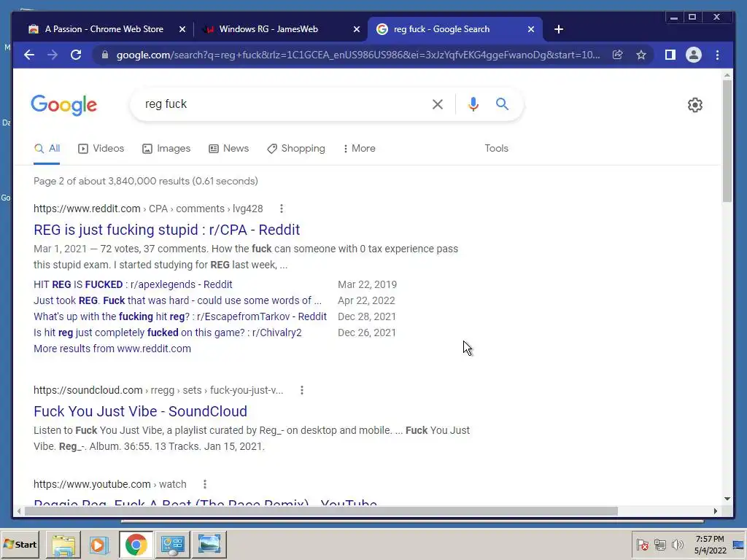747x560 pixels.
Task: Open a new tab with plus button
Action: 559,29
